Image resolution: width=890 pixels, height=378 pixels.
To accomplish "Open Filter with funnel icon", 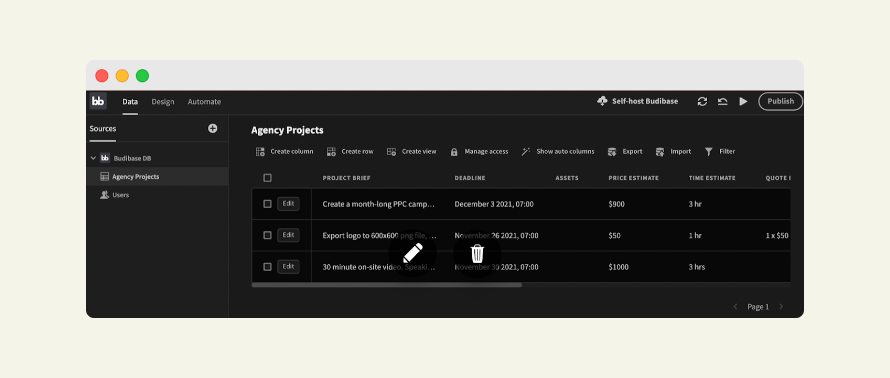I will [x=708, y=152].
